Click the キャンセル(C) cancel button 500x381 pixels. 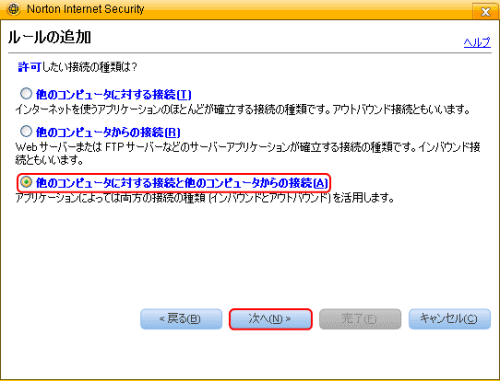coord(450,319)
